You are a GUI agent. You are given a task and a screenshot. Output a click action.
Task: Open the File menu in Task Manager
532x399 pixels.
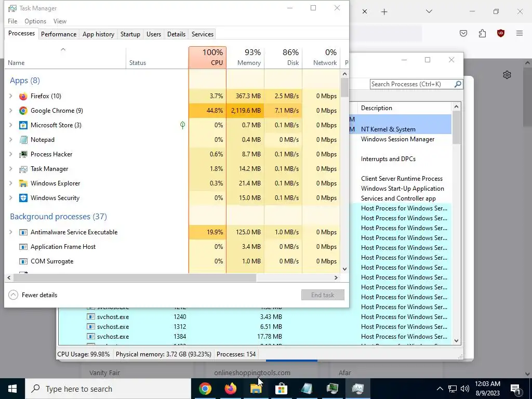pos(12,21)
